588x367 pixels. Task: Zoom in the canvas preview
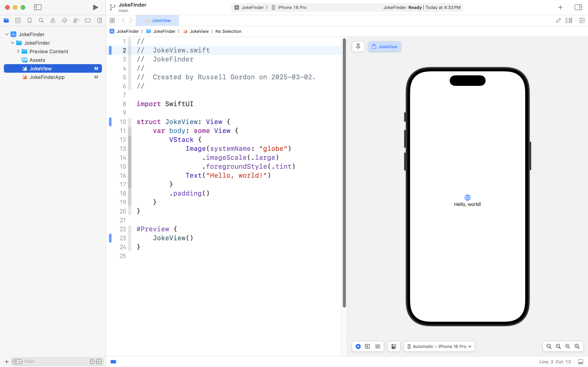tap(577, 346)
